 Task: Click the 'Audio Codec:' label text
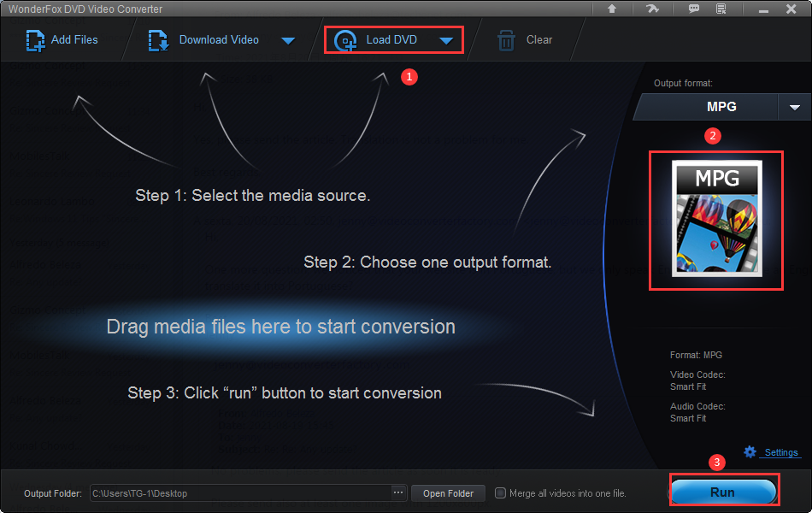coord(697,406)
